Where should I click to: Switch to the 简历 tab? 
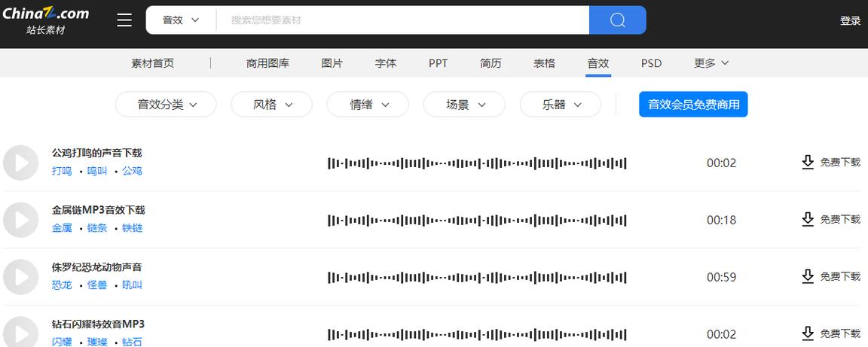(491, 63)
